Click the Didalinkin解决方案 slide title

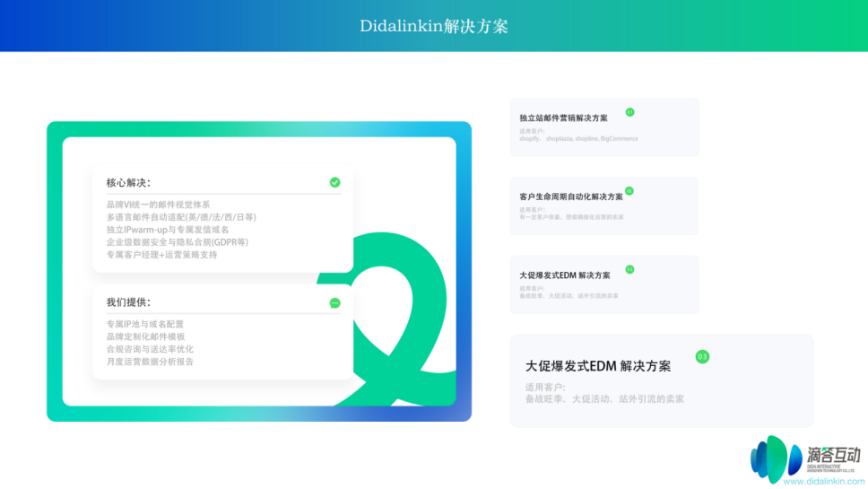434,26
